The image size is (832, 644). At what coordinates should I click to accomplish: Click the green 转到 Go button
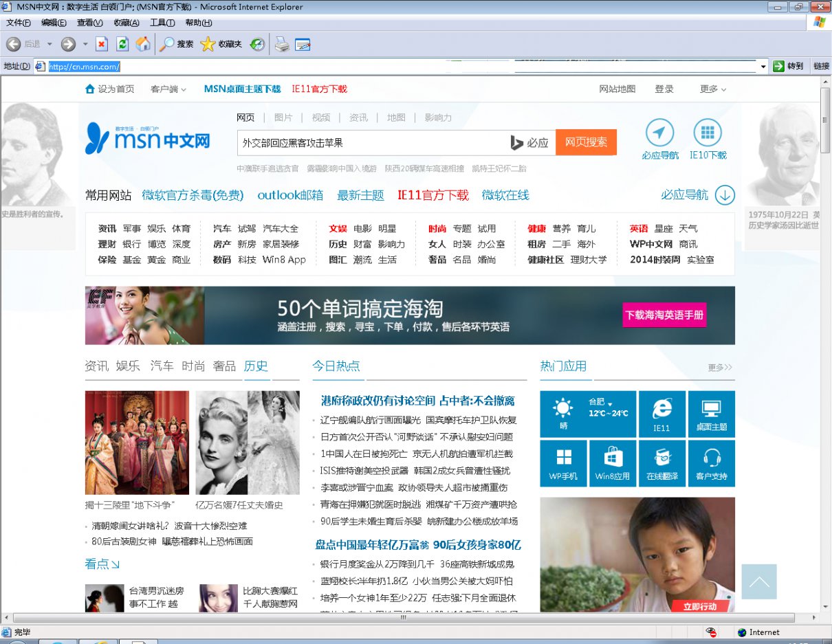788,66
